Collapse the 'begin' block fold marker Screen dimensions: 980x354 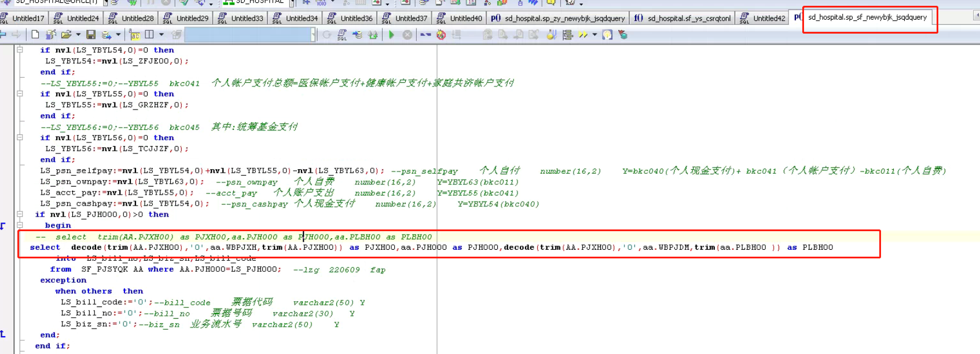click(x=20, y=225)
